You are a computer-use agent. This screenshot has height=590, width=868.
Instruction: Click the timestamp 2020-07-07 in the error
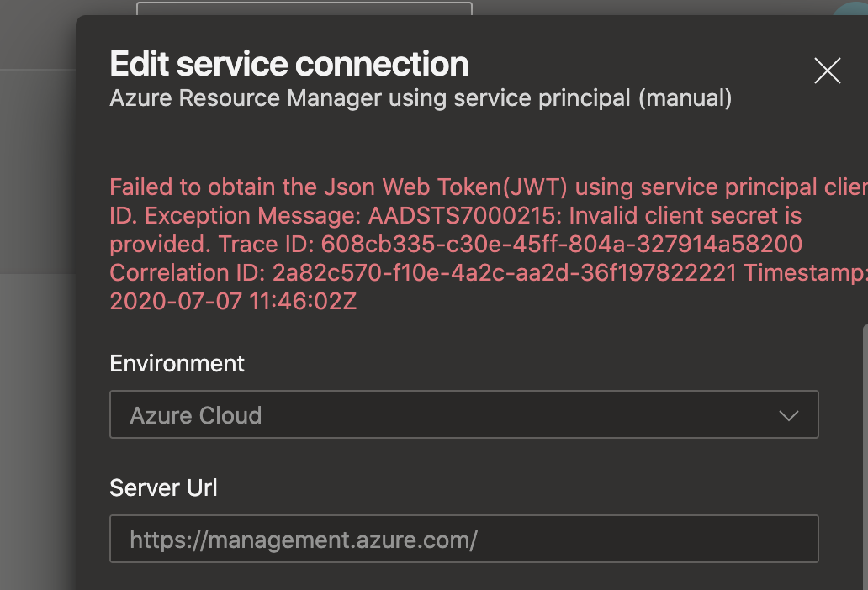coord(169,300)
